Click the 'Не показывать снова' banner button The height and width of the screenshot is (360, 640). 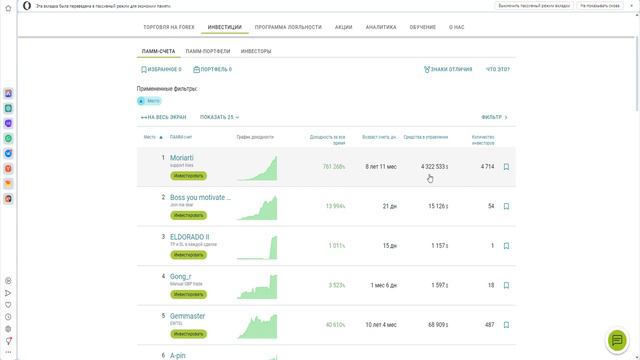(x=600, y=6)
